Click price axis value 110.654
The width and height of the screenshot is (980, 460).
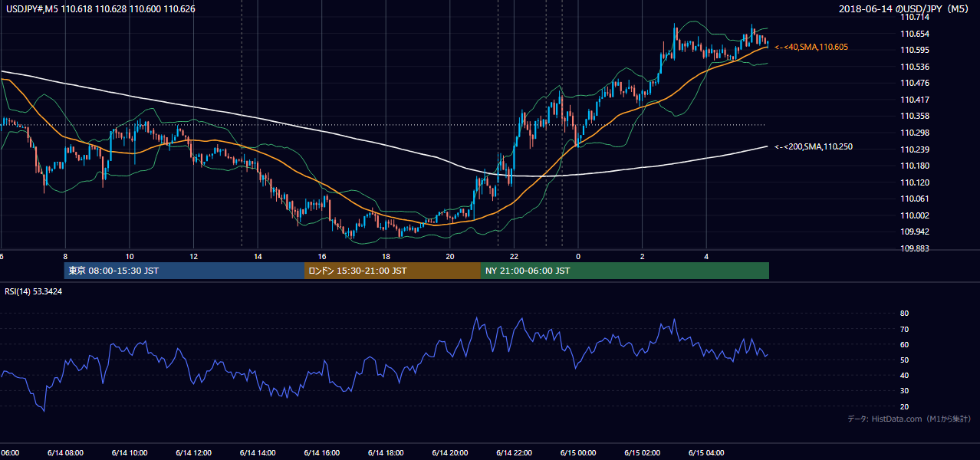click(915, 34)
